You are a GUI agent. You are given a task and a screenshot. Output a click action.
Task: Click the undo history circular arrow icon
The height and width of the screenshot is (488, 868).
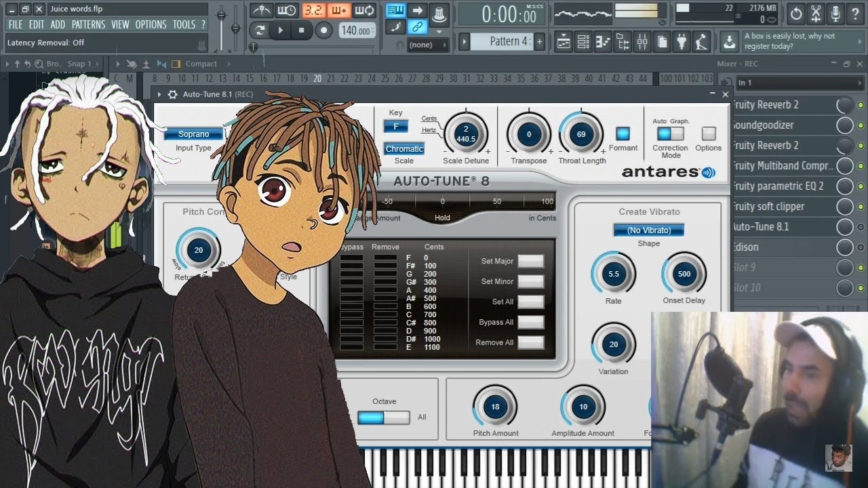pos(796,13)
